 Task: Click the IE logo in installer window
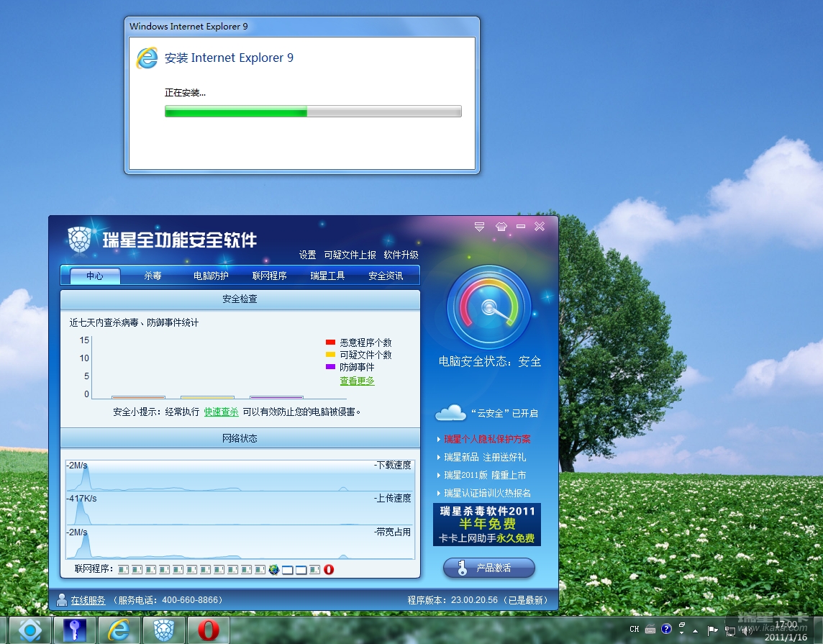147,58
